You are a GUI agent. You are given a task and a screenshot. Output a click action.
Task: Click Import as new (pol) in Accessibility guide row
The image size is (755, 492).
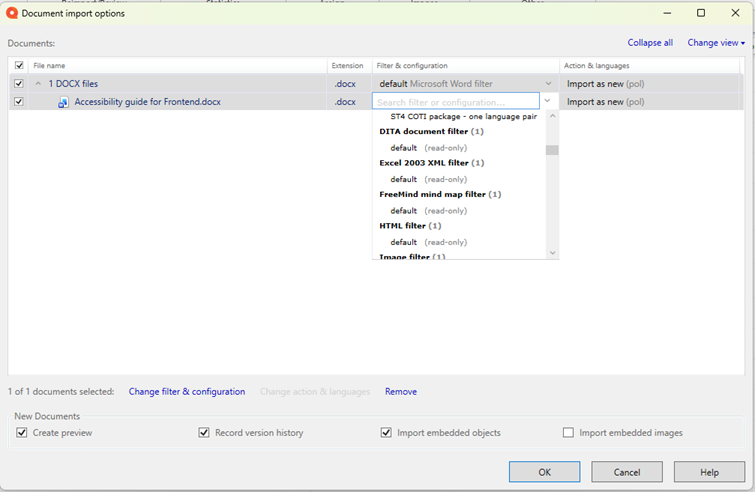pyautogui.click(x=605, y=102)
